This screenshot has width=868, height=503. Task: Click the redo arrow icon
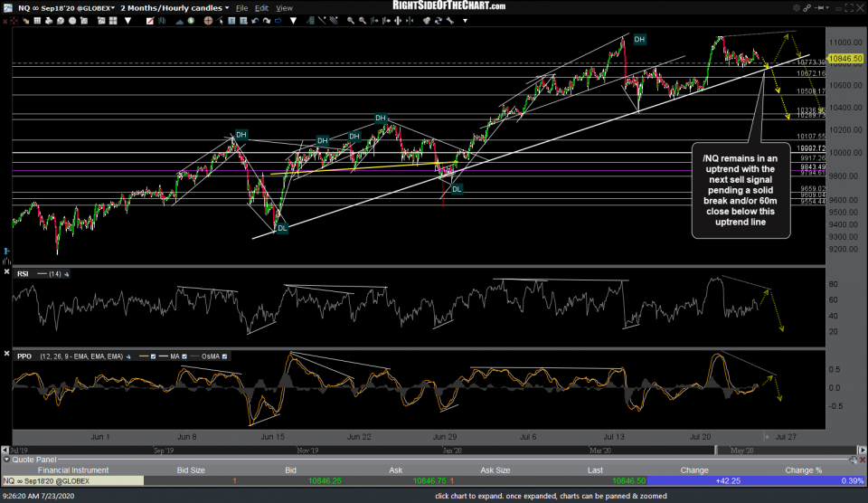[267, 21]
